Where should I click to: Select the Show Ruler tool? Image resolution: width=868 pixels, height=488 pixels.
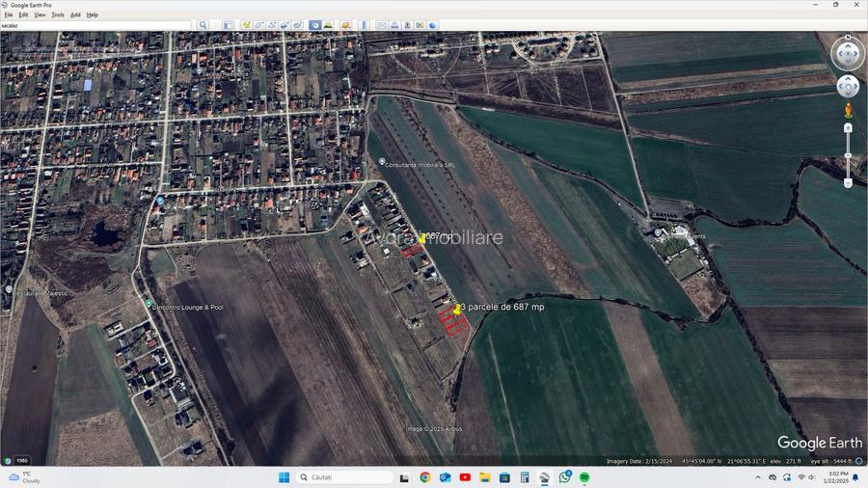pos(365,25)
